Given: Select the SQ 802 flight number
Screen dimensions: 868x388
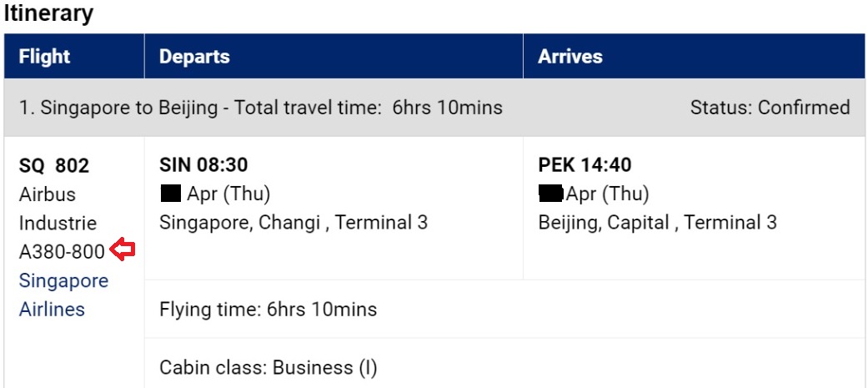Looking at the screenshot, I should pyautogui.click(x=53, y=166).
